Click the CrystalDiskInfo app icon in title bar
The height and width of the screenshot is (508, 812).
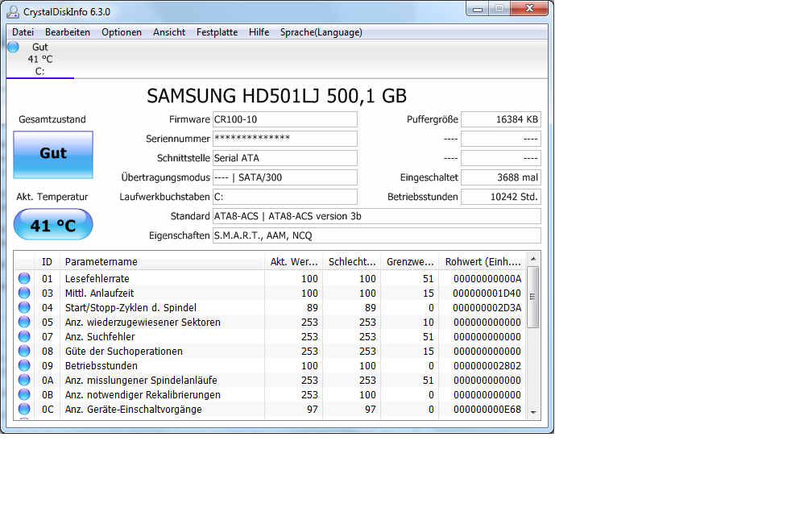12,11
